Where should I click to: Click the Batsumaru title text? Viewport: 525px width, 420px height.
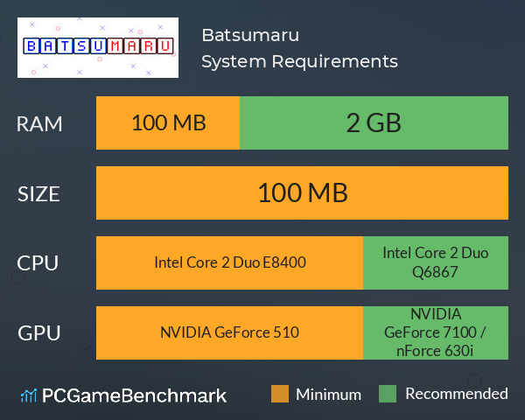[250, 35]
